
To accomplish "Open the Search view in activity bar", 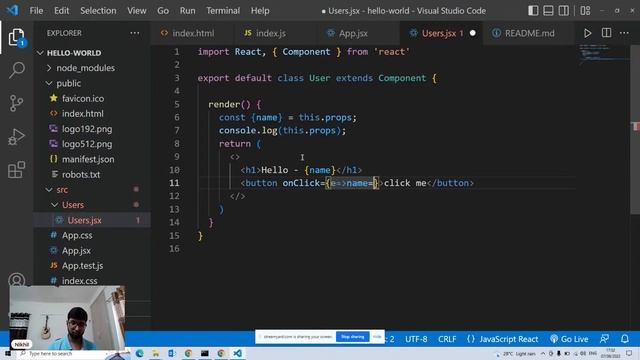I will coord(16,70).
